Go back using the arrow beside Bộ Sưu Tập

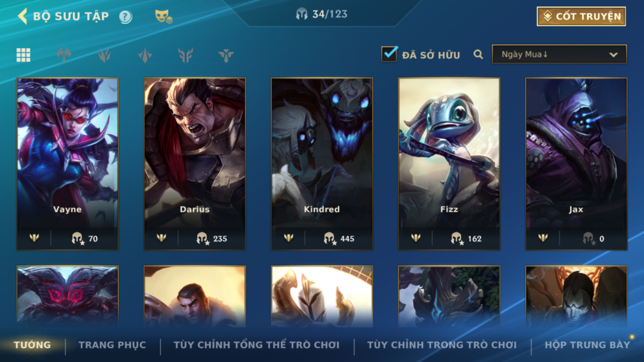(x=23, y=17)
